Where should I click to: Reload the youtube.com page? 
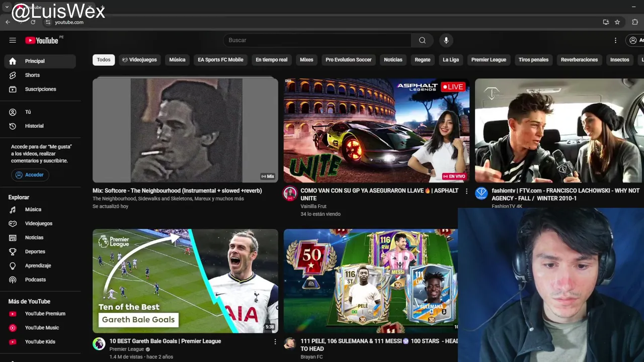33,22
